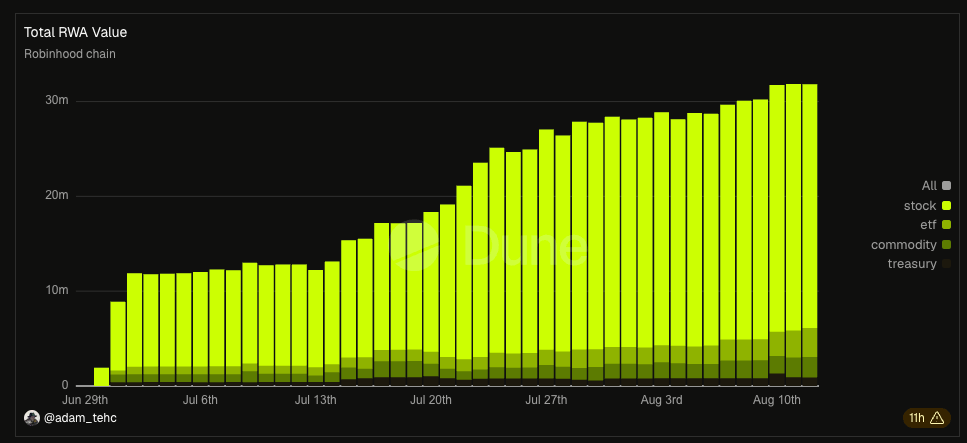
Task: Click the dark green commodity color swatch
Action: coord(947,245)
